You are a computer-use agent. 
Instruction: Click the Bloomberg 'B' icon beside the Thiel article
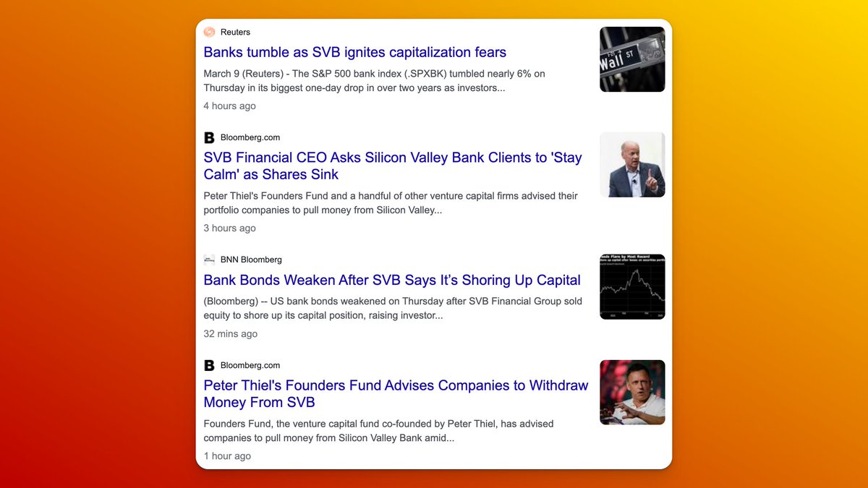coord(209,365)
